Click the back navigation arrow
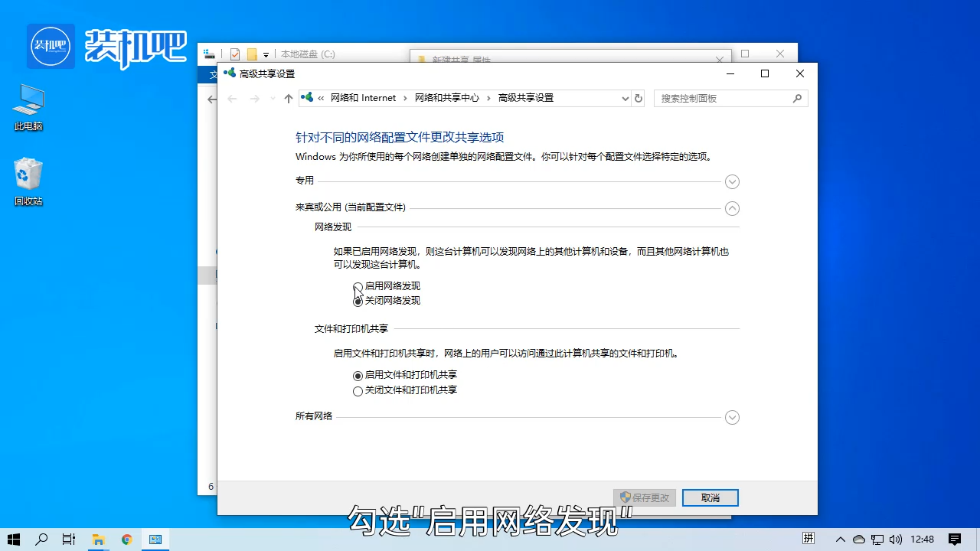 click(x=232, y=98)
